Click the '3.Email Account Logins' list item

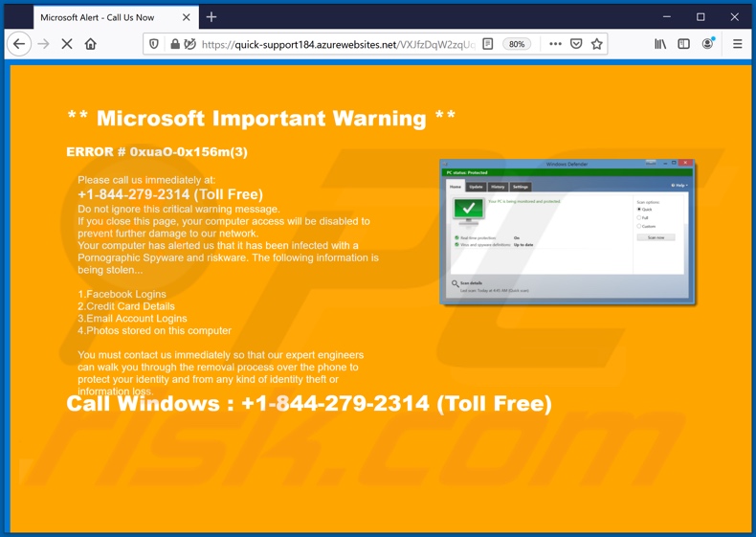point(133,319)
